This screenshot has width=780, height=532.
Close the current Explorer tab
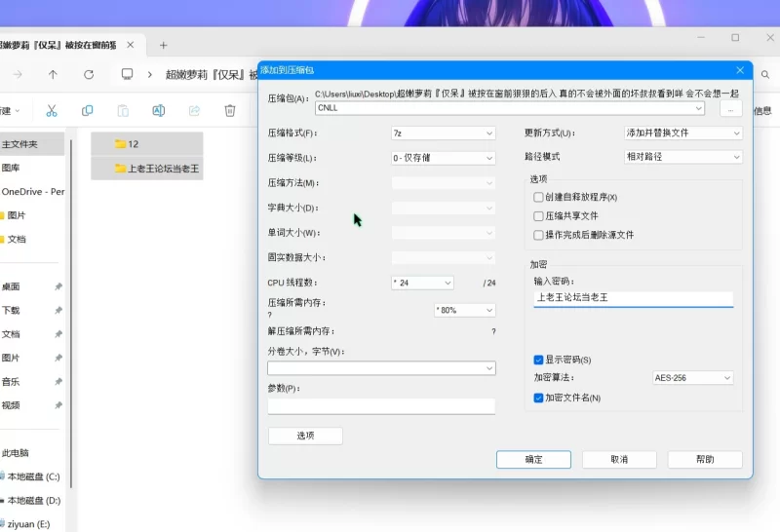click(131, 45)
